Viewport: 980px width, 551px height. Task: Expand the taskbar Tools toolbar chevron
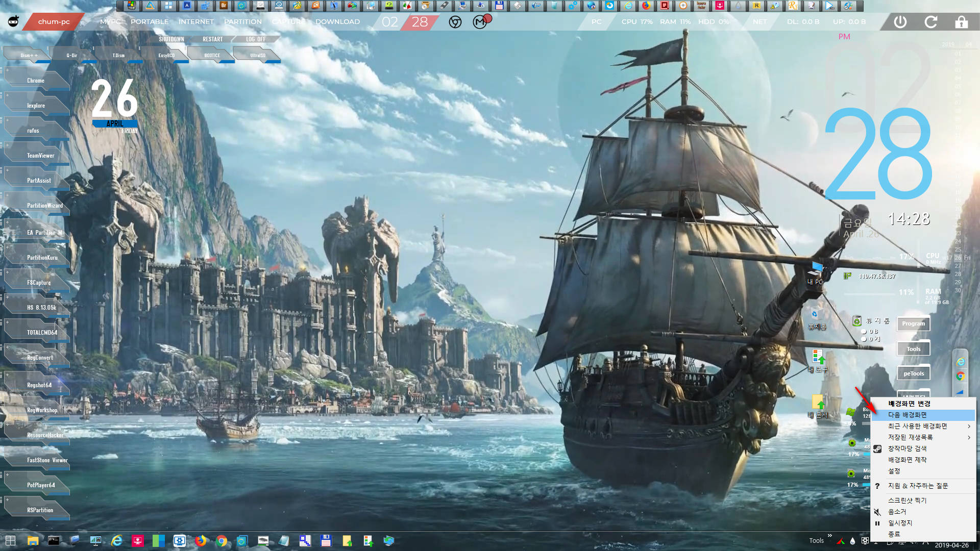pyautogui.click(x=830, y=535)
